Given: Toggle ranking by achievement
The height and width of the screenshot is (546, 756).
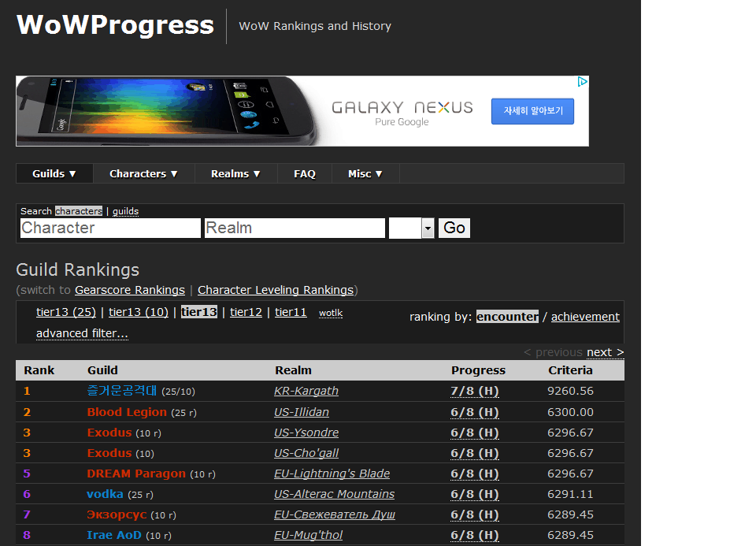Looking at the screenshot, I should [x=585, y=317].
